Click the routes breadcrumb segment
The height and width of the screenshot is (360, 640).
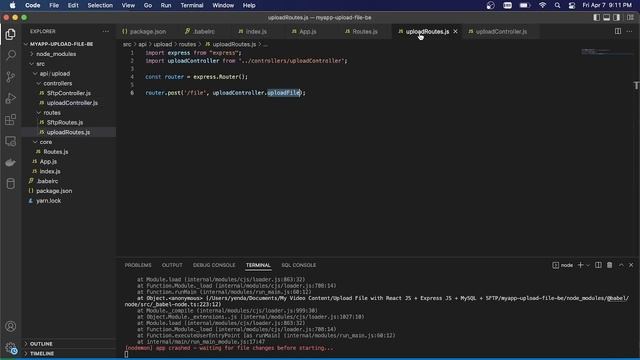click(x=187, y=44)
